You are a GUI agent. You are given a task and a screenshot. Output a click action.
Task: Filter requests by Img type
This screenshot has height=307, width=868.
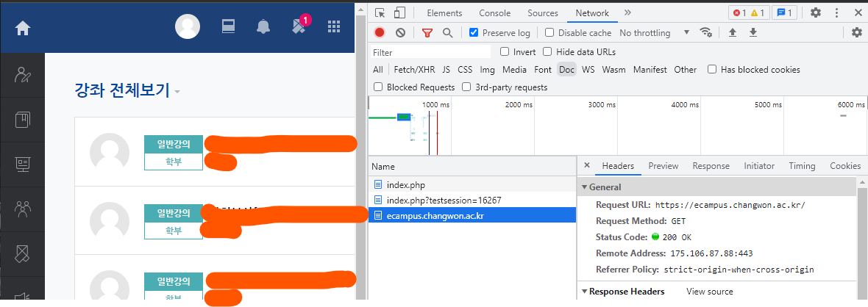[x=487, y=69]
